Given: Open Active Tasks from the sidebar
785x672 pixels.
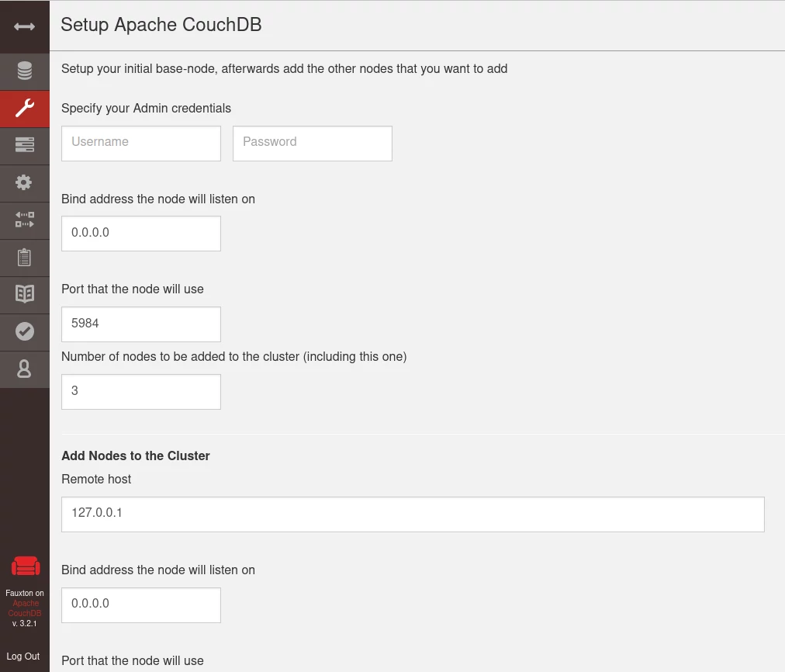Looking at the screenshot, I should tap(24, 145).
